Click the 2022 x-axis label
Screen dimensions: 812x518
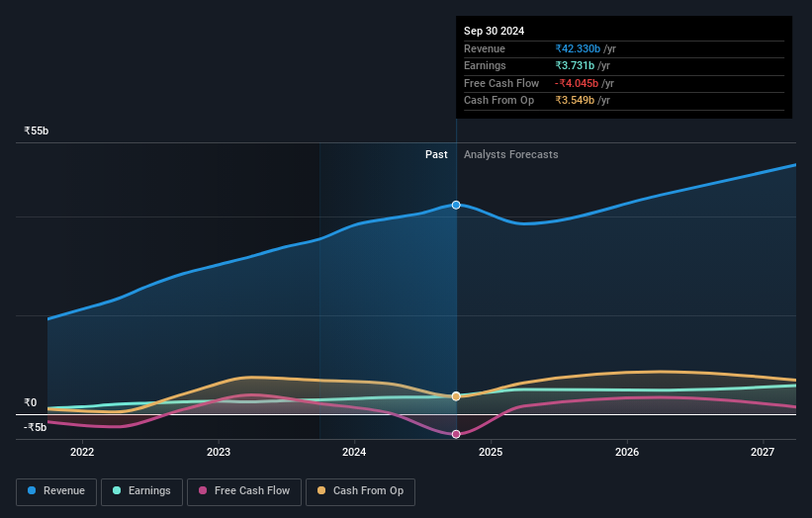(x=82, y=452)
